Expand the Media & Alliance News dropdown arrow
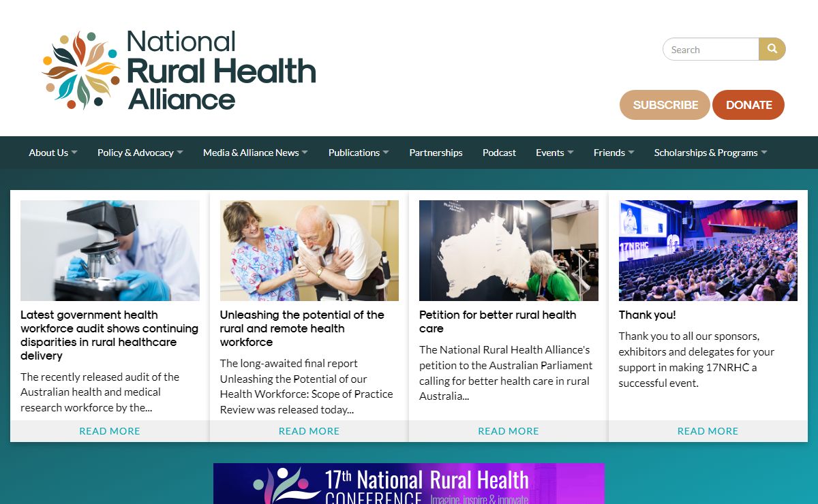 coord(305,153)
